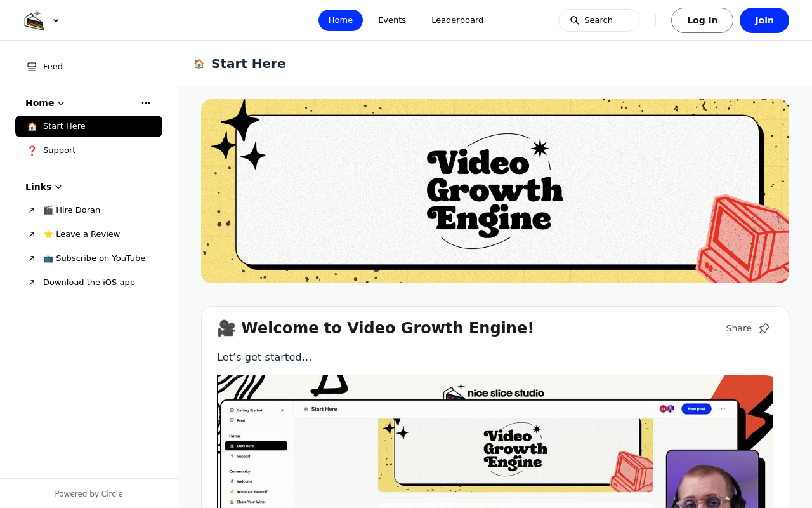
Task: Click the Let's get started… text
Action: 265,358
